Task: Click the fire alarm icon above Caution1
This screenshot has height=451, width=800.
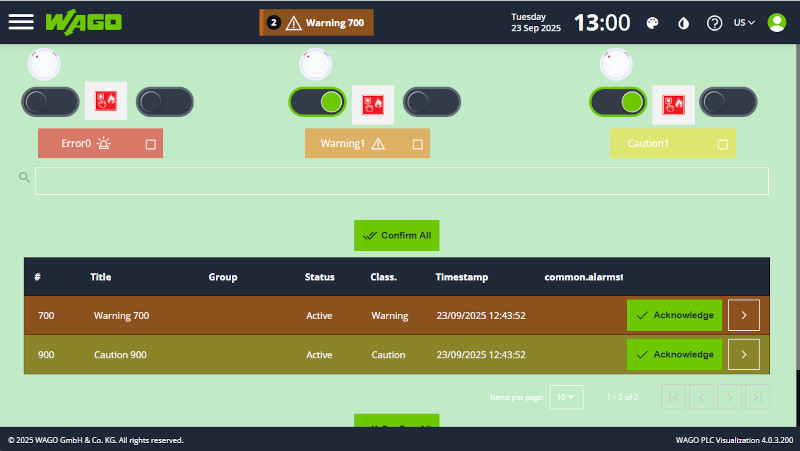Action: click(673, 102)
